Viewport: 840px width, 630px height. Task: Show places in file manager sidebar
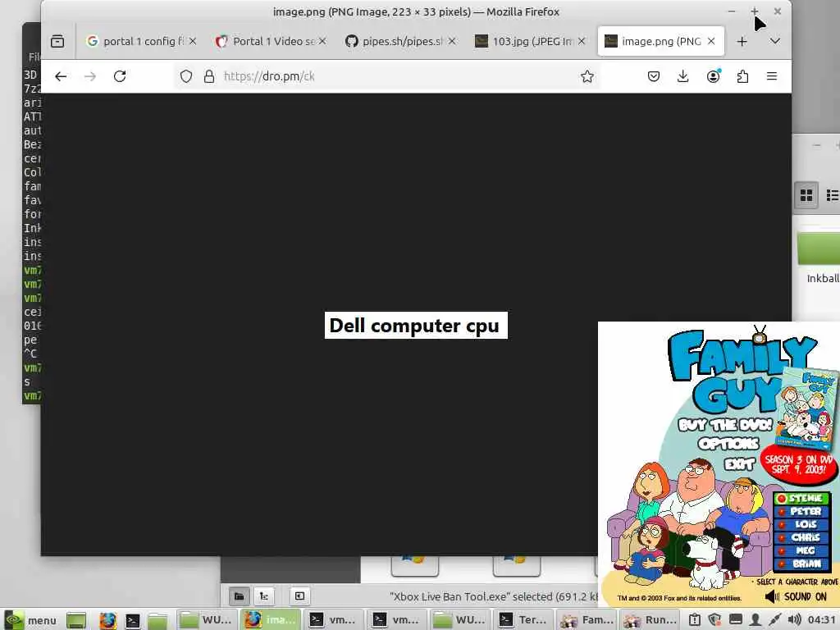[239, 596]
